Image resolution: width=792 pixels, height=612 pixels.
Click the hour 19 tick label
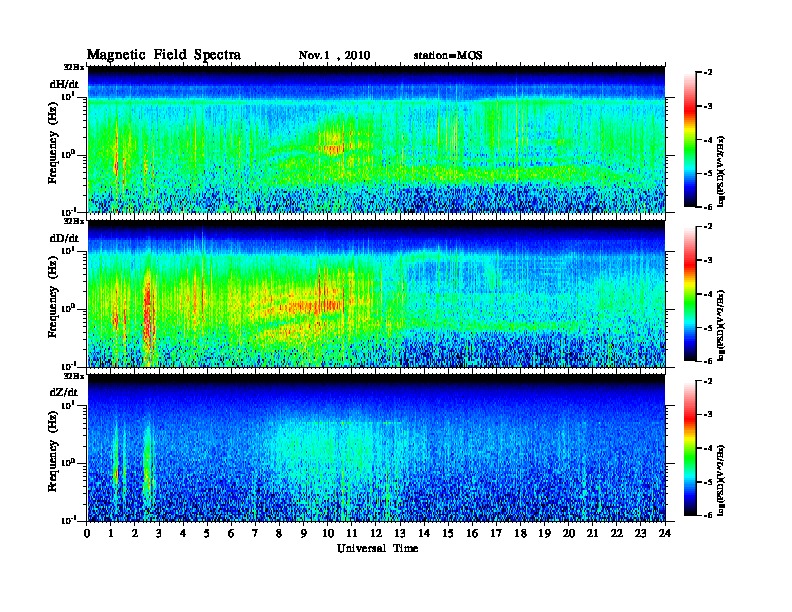(544, 534)
